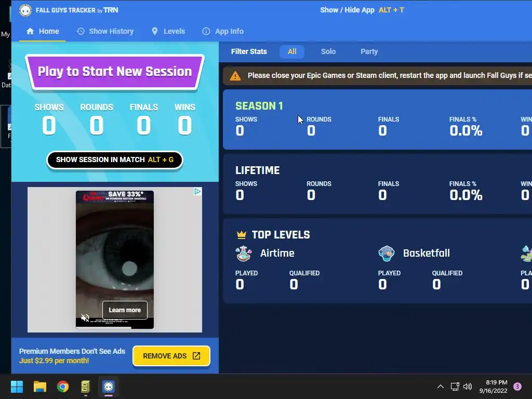Click the Season 1 Finals % value

(466, 130)
